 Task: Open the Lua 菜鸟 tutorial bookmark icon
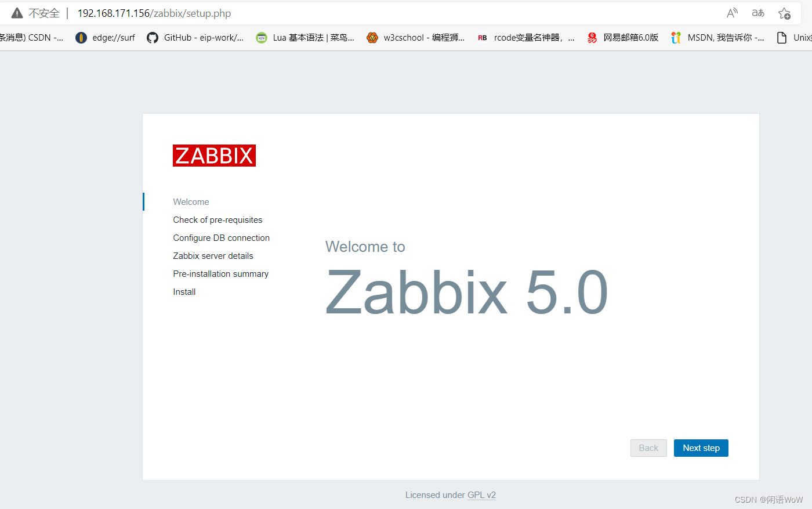point(261,37)
